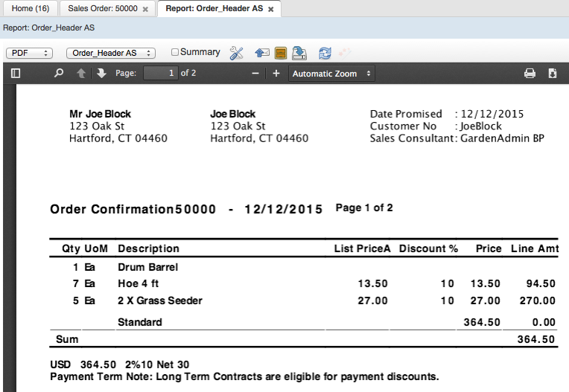Click the customize report tools icon

point(237,53)
